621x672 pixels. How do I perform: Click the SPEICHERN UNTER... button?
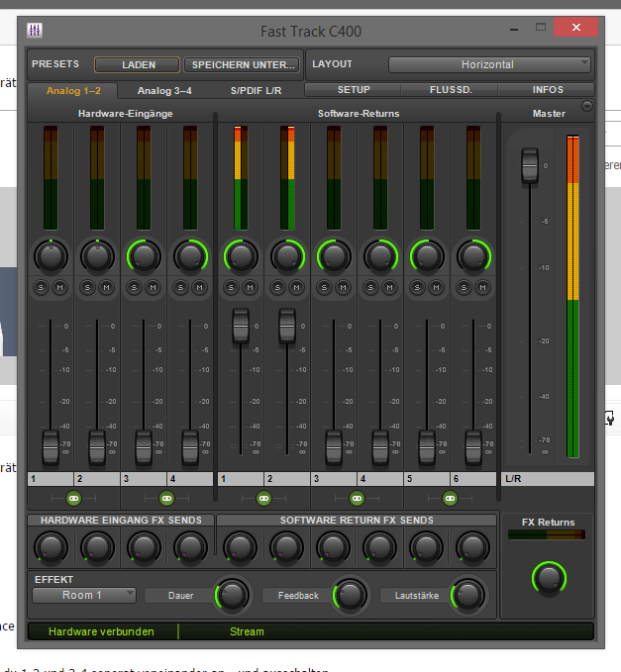pos(242,65)
